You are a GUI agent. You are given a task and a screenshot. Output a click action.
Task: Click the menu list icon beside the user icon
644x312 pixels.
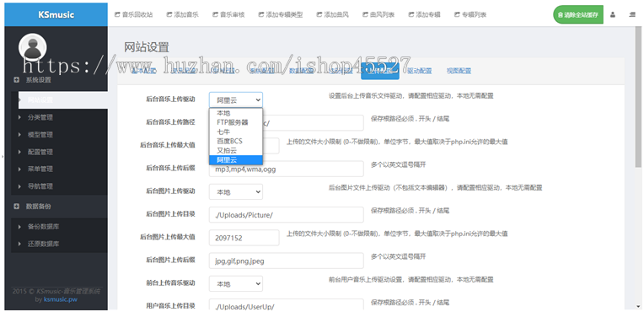tap(632, 14)
